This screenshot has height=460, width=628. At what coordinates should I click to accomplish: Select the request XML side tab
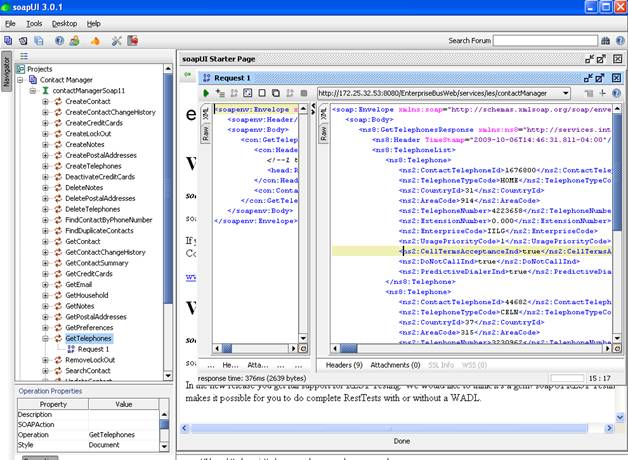[205, 114]
